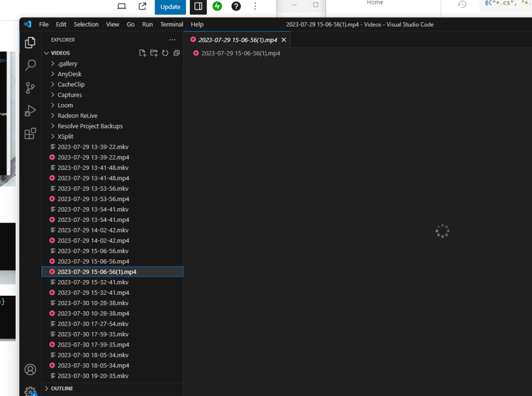This screenshot has width=532, height=396.
Task: Open the Selection menu
Action: [86, 24]
